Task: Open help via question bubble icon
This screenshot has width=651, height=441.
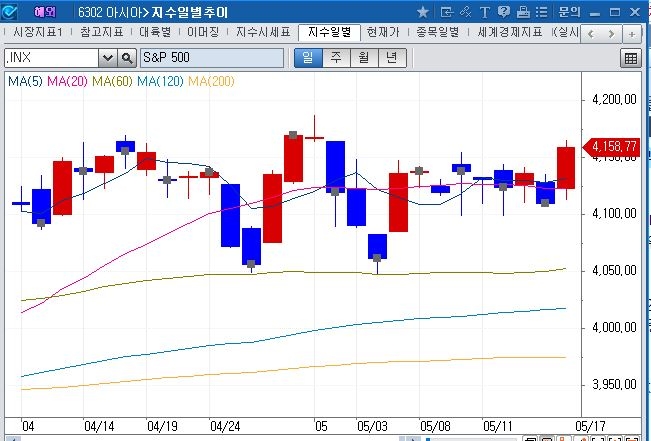Action: point(504,12)
